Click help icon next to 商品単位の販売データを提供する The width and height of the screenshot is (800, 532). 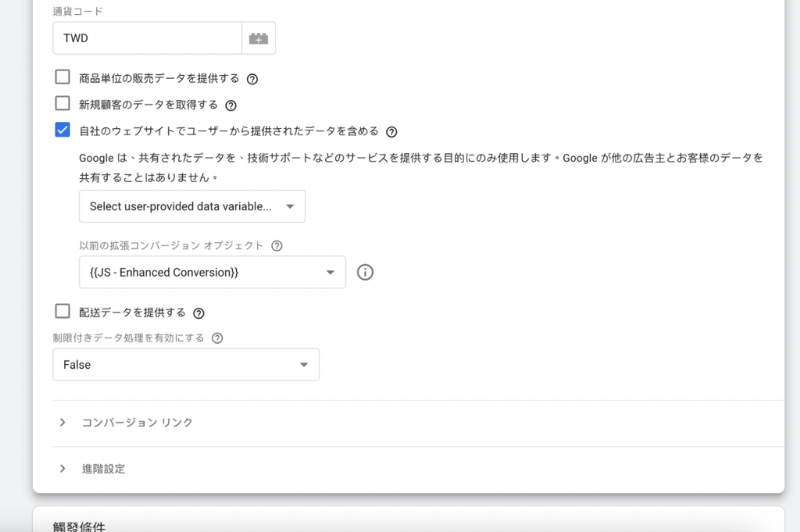(252, 79)
